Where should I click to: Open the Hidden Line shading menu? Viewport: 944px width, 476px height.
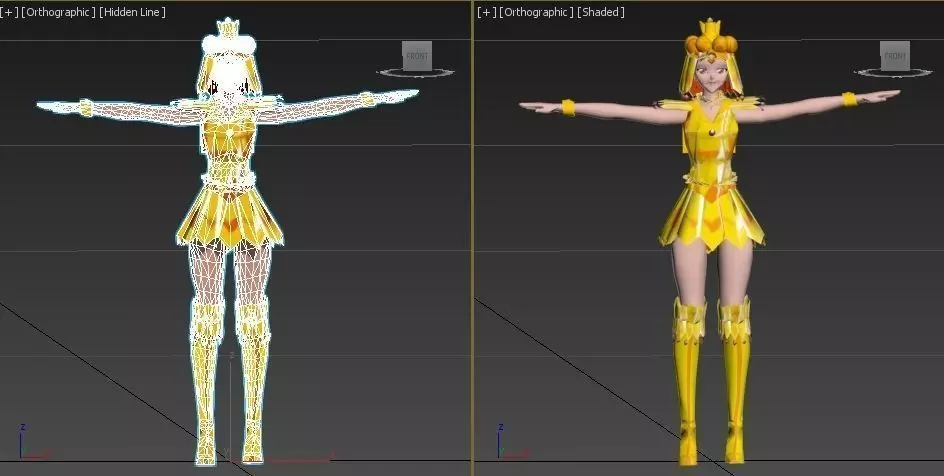(x=132, y=12)
